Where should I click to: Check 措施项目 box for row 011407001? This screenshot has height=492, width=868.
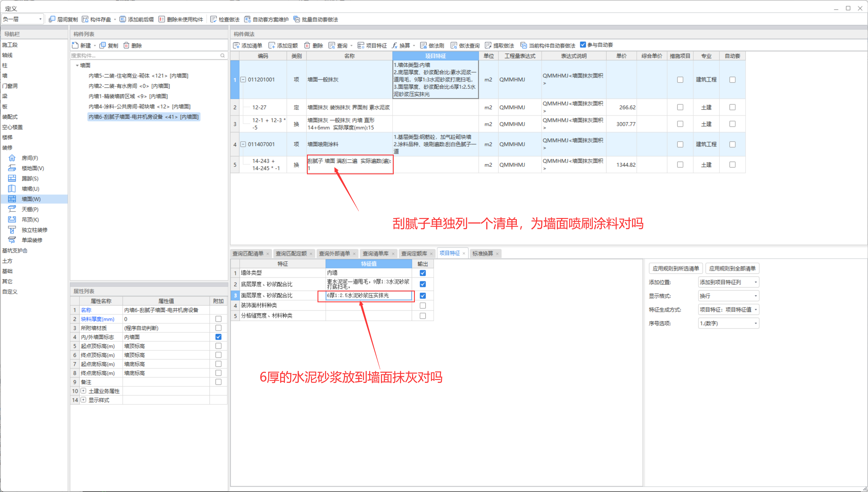(680, 144)
